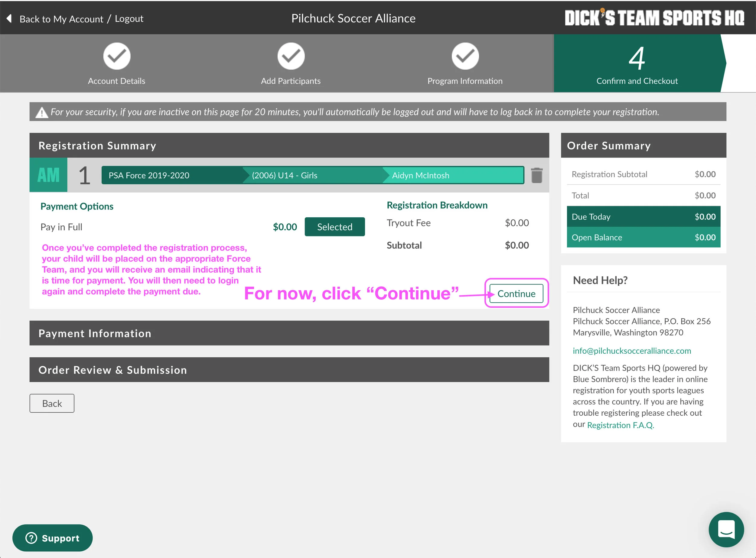Click the Pay in Full option label
Image resolution: width=756 pixels, height=558 pixels.
(61, 227)
